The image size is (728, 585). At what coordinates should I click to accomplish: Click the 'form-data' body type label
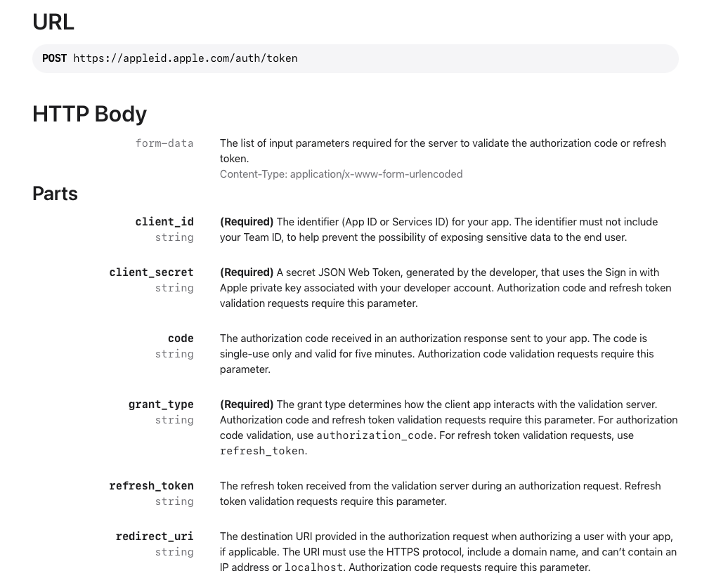tap(164, 143)
